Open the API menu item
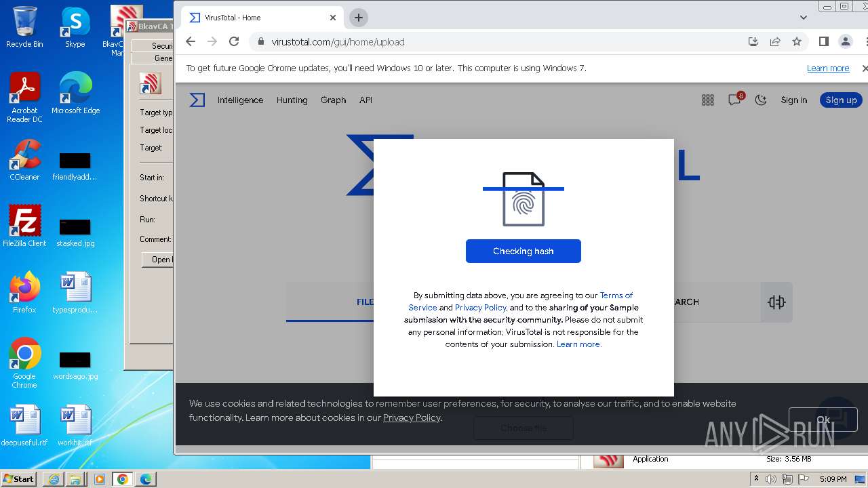 366,100
